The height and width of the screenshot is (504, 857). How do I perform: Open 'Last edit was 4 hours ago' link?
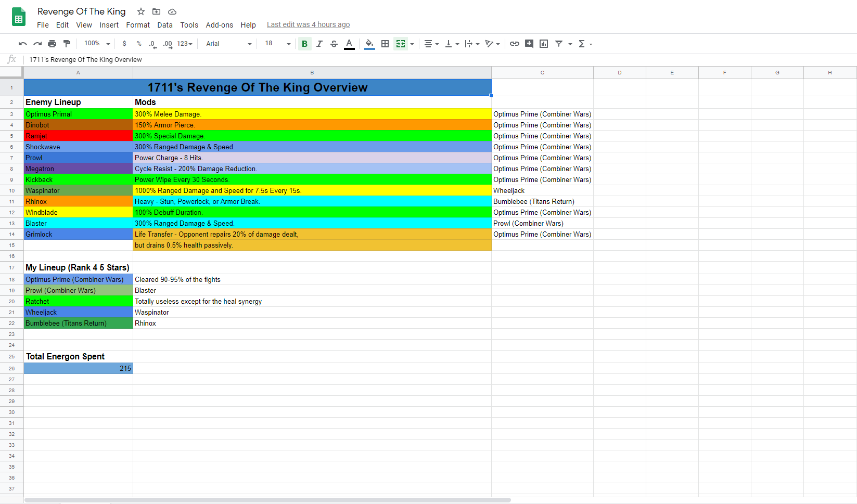pos(308,24)
